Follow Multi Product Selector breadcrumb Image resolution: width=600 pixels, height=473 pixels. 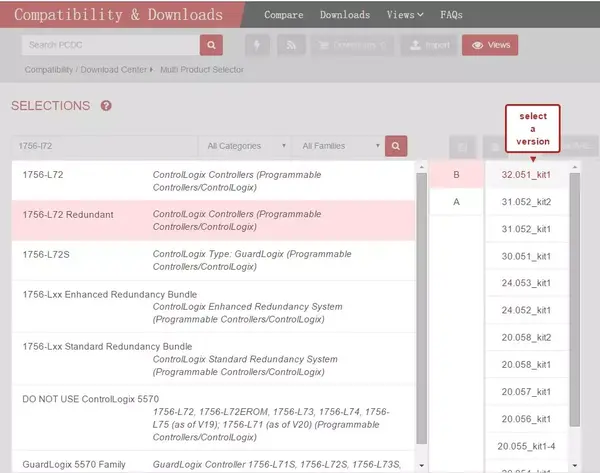point(202,70)
